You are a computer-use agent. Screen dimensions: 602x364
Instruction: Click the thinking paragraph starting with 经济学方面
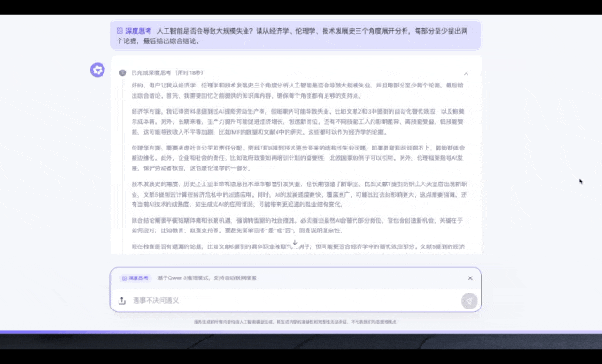click(x=298, y=121)
